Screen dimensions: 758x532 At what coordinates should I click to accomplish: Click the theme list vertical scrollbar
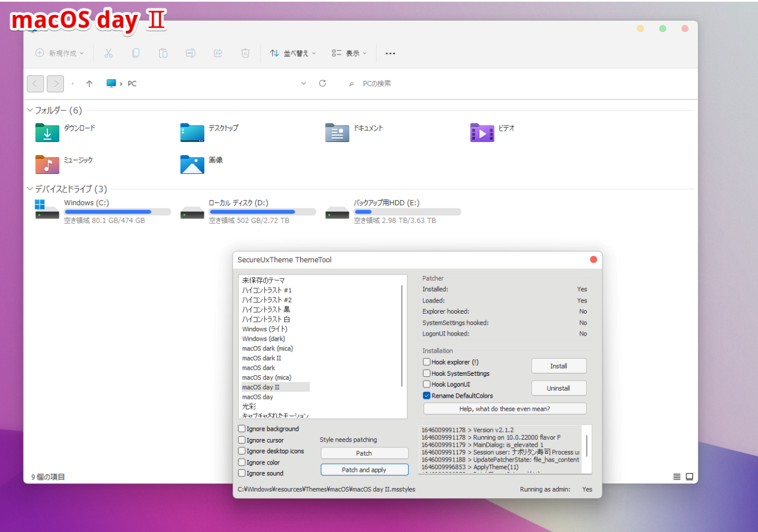click(x=402, y=336)
